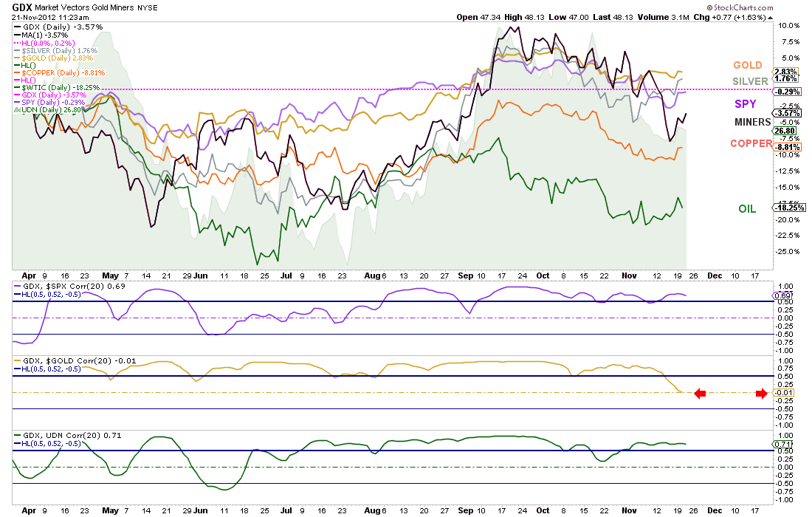Click the -18.25% value tag on axis

789,208
